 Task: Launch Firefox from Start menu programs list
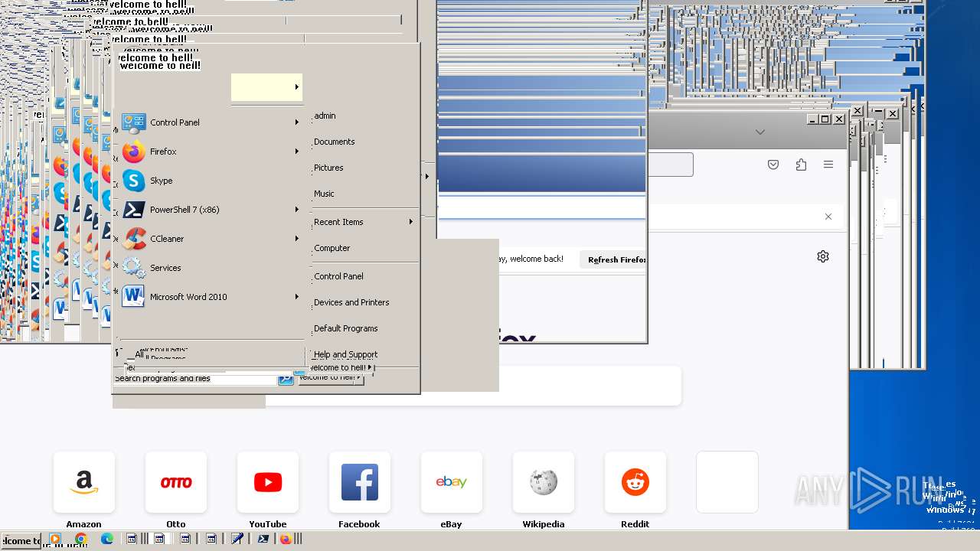pos(134,152)
